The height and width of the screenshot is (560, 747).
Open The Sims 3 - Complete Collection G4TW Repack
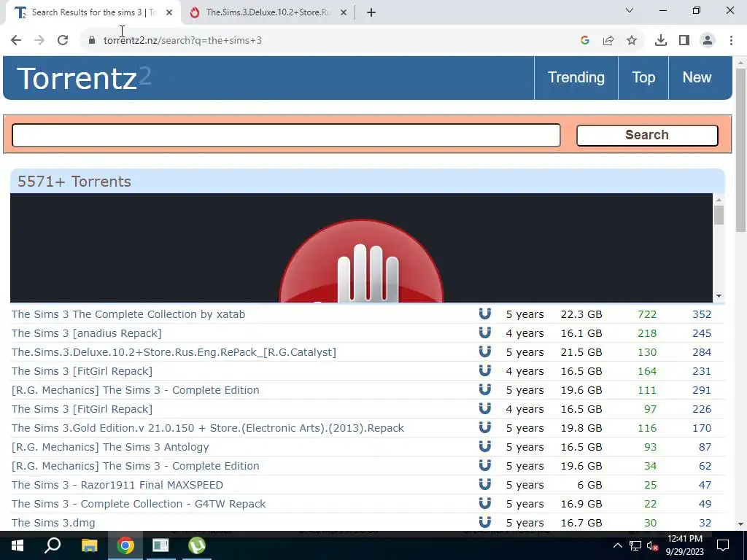(x=139, y=504)
